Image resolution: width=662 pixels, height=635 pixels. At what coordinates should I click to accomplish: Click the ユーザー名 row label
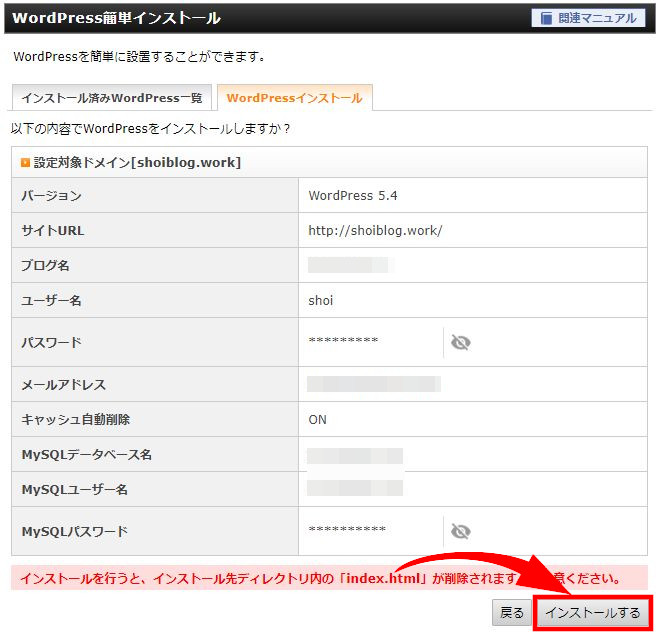pyautogui.click(x=51, y=301)
